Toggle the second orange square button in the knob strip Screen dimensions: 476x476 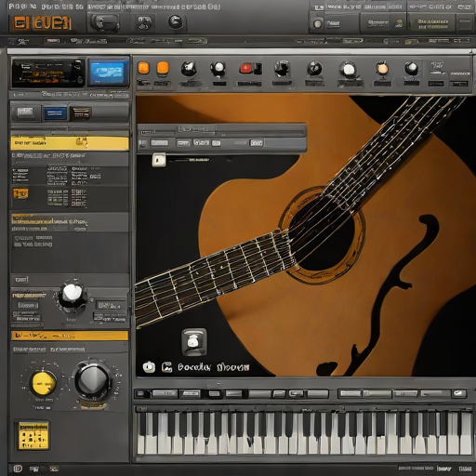coord(163,68)
